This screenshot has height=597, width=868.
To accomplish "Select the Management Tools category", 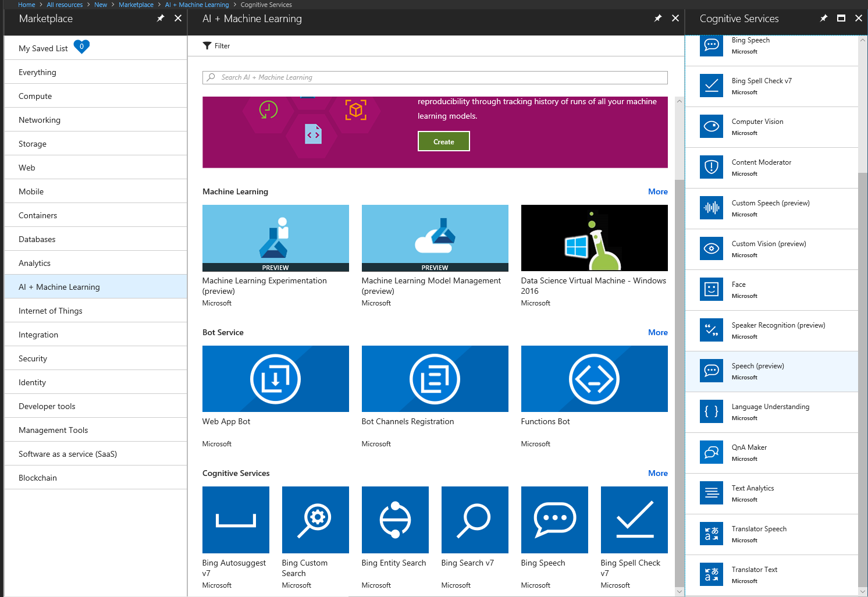I will pos(95,430).
